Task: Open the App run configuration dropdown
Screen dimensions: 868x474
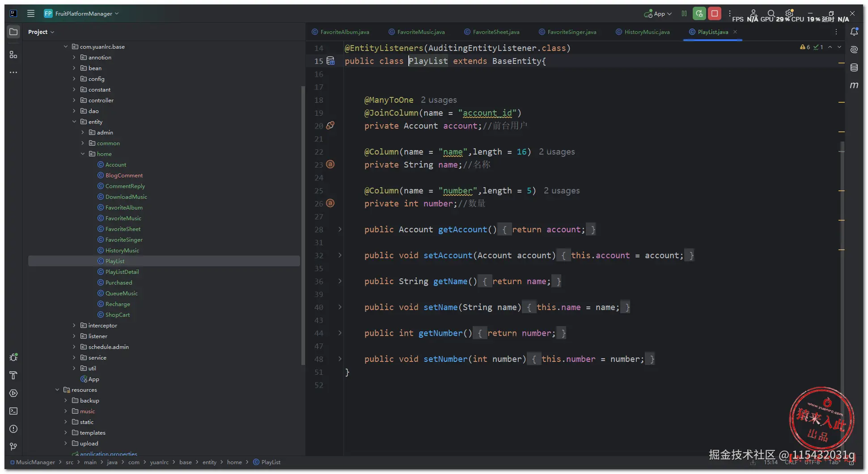Action: [x=658, y=13]
